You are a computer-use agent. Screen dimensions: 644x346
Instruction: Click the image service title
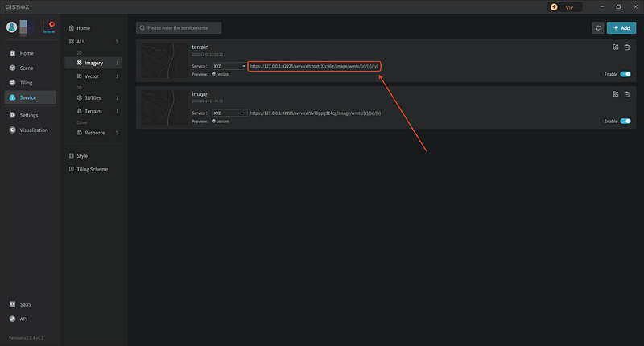[x=199, y=93]
